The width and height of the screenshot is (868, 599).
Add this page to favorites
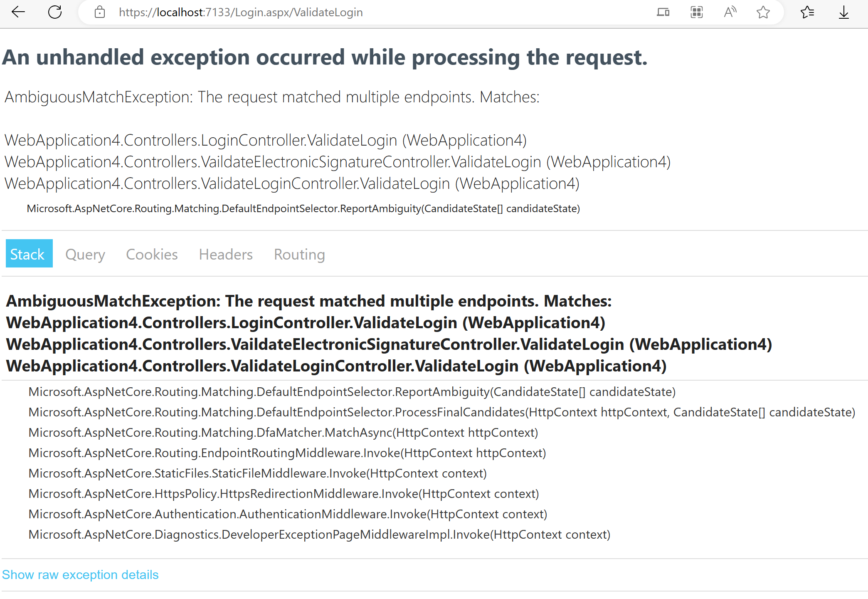[x=763, y=12]
